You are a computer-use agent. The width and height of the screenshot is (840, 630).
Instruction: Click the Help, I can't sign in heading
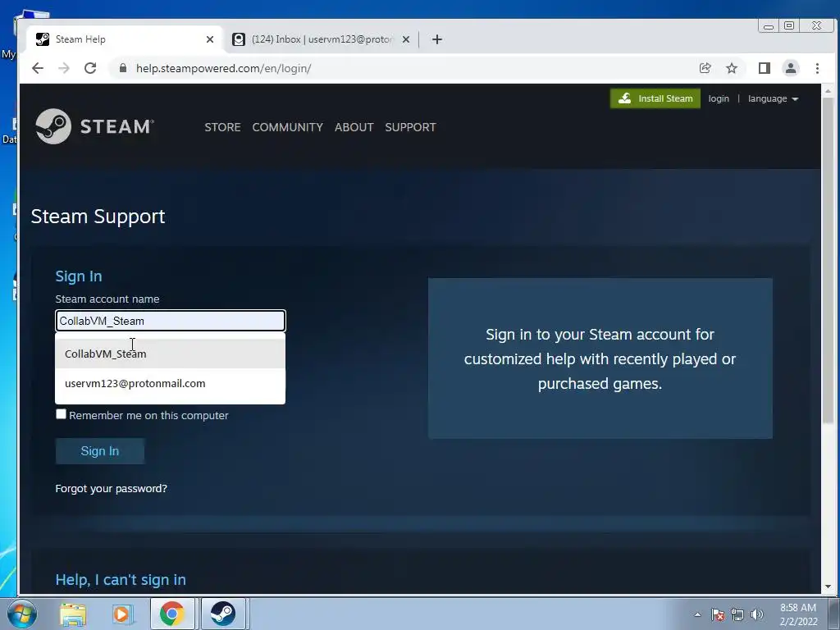click(x=121, y=580)
